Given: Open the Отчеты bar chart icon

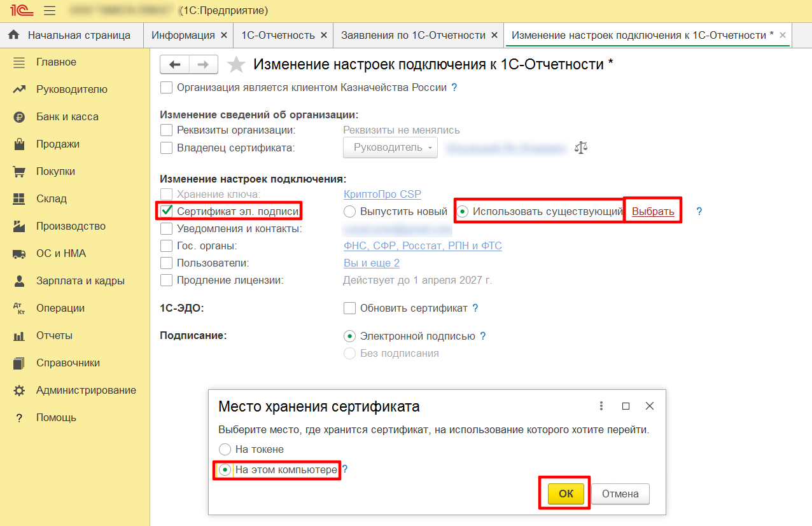Looking at the screenshot, I should [19, 336].
